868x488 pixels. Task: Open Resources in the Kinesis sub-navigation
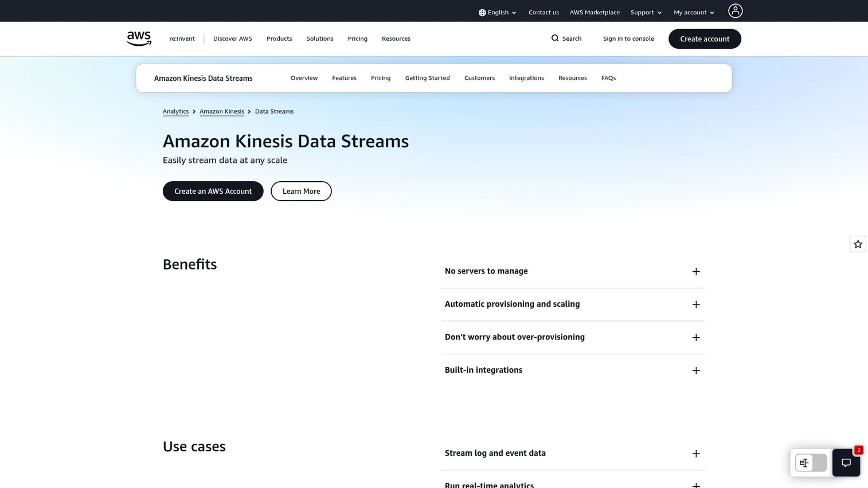pos(573,78)
